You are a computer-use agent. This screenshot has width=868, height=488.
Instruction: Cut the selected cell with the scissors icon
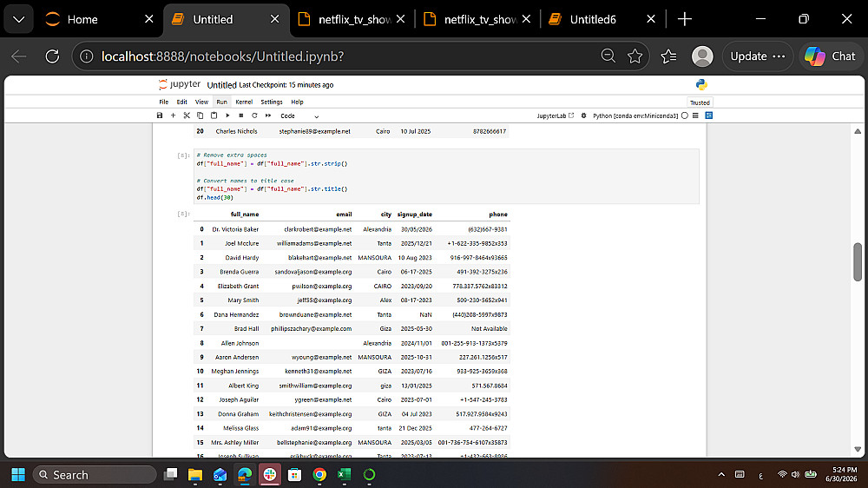pos(187,115)
